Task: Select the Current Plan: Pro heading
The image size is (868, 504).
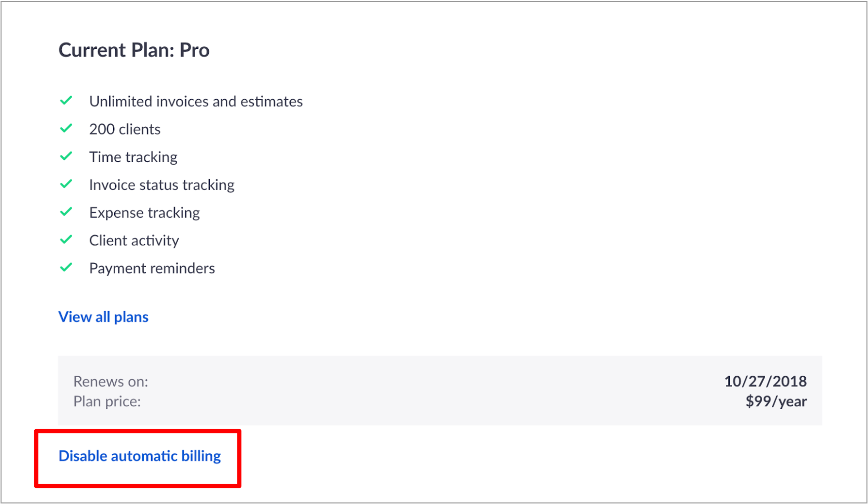Action: pyautogui.click(x=134, y=50)
